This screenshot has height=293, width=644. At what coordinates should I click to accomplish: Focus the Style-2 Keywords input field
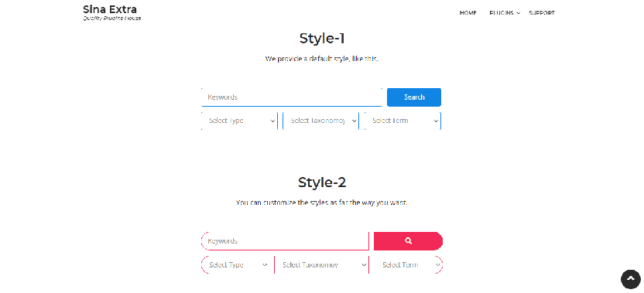pos(285,241)
